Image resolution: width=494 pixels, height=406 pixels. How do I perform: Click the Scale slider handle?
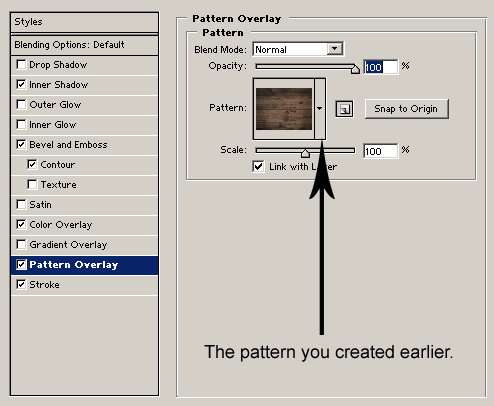305,153
